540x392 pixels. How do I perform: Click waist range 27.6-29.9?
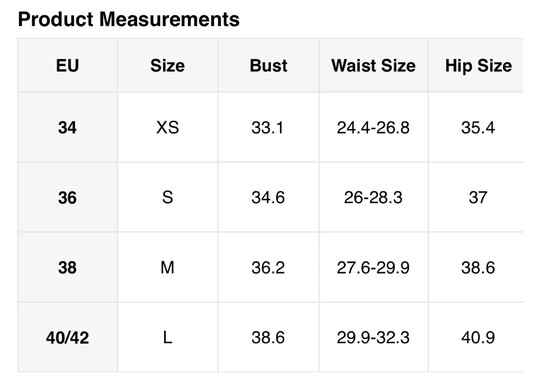click(x=373, y=267)
